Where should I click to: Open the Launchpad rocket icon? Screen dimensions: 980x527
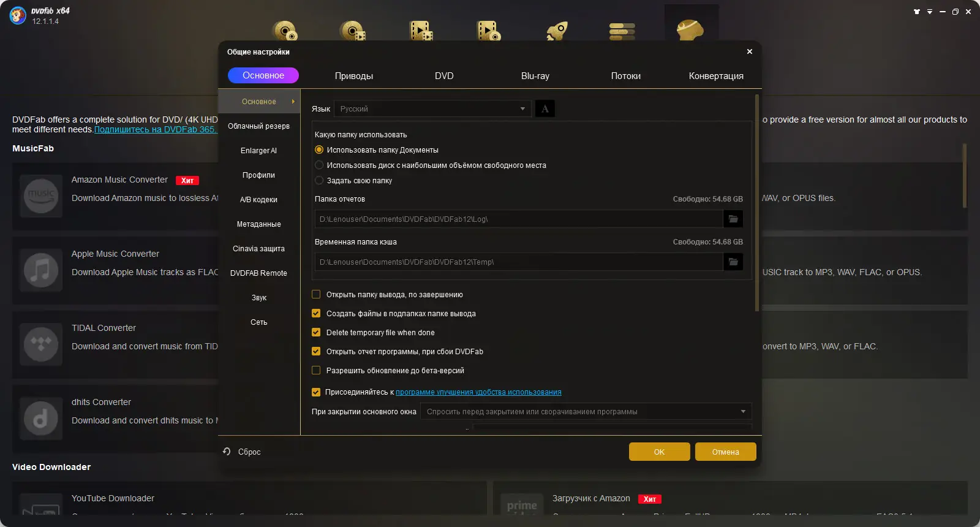coord(557,31)
